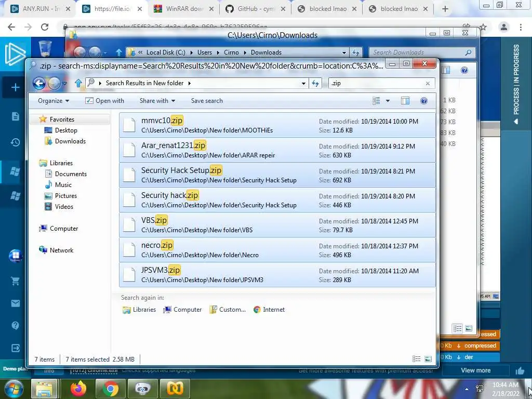This screenshot has height=399, width=532.
Task: Click the Back arrow in the search results window
Action: tap(39, 83)
